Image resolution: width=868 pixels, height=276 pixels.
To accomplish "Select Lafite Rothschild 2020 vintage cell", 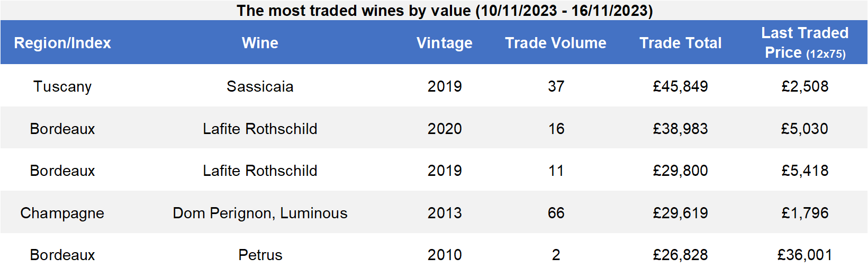I will (x=445, y=129).
